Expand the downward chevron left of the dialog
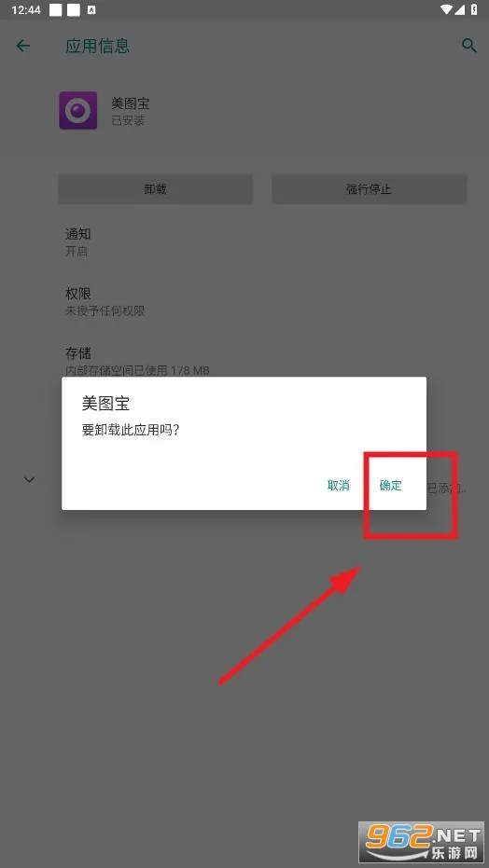 point(29,480)
